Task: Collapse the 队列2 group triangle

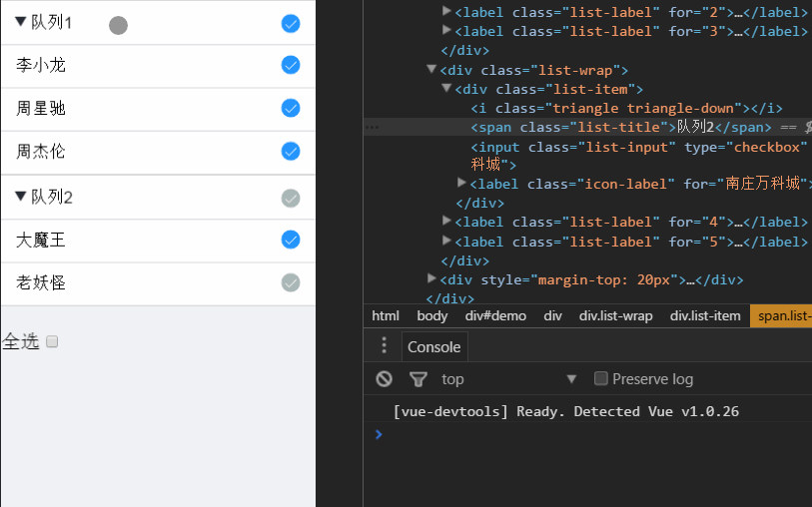Action: click(x=20, y=197)
